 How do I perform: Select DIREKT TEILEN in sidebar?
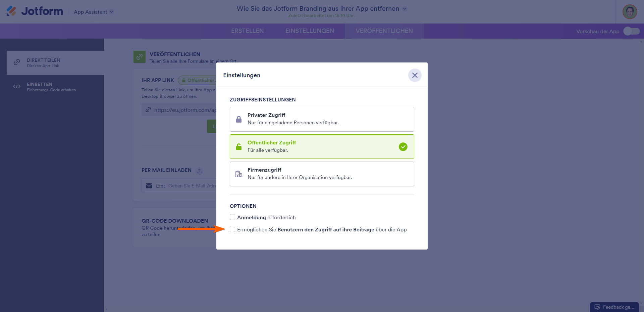(55, 63)
